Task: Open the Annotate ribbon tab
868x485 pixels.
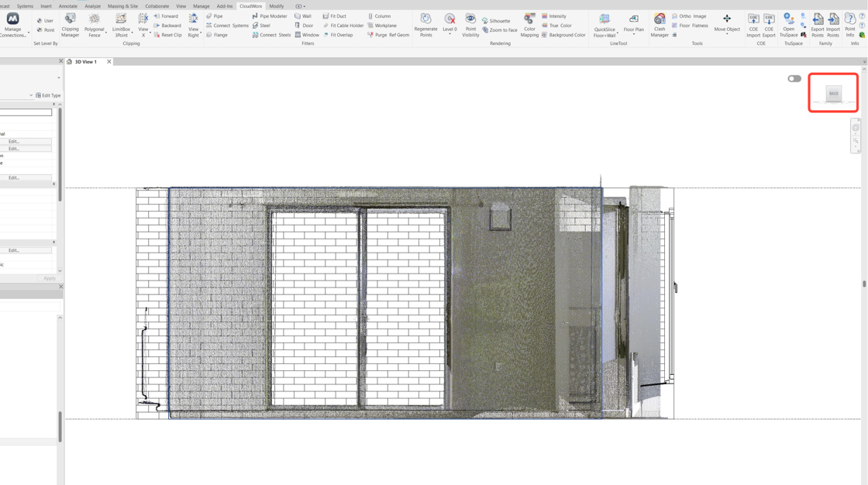Action: [68, 6]
